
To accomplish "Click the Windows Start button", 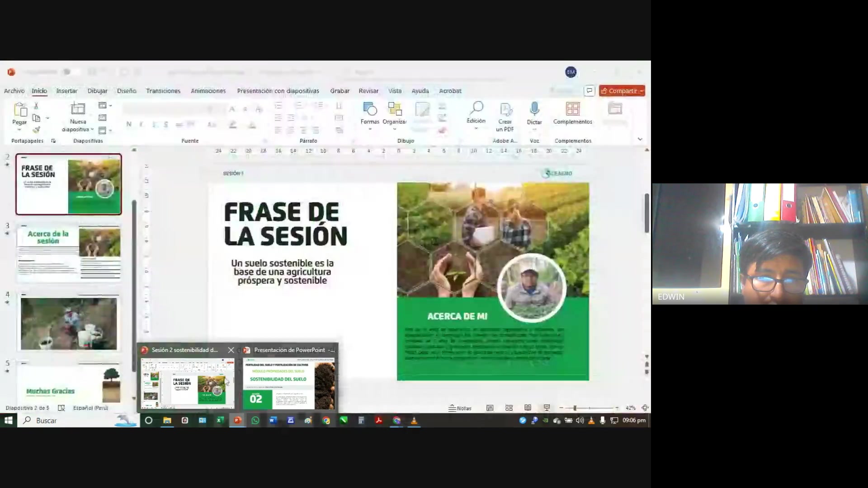I will (x=8, y=421).
